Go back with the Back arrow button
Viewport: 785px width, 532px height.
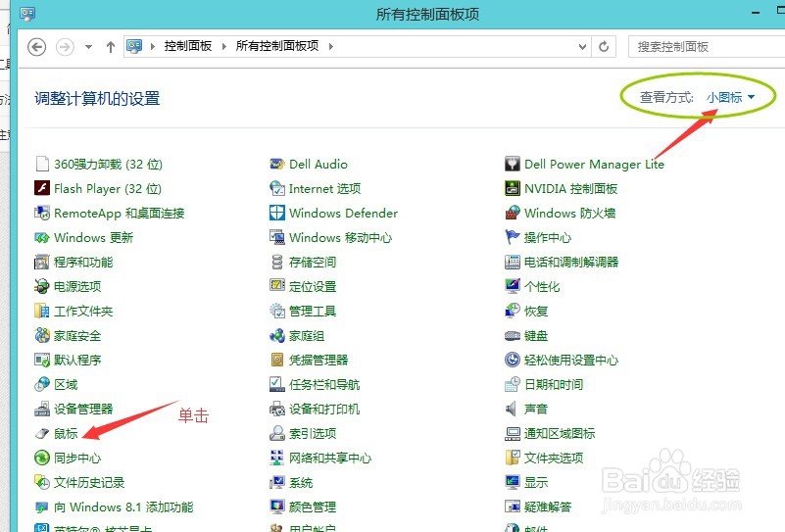[x=36, y=47]
